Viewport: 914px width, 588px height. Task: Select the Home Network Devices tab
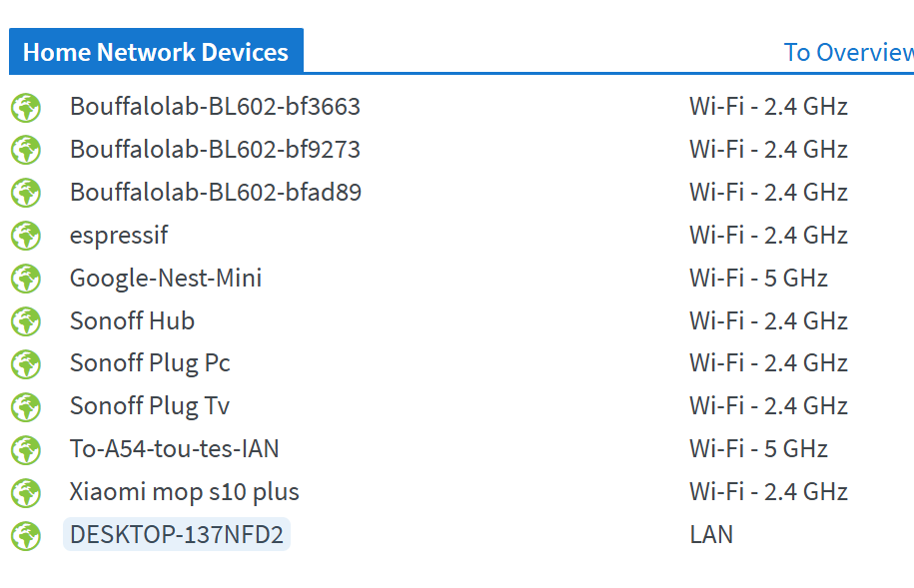tap(156, 51)
